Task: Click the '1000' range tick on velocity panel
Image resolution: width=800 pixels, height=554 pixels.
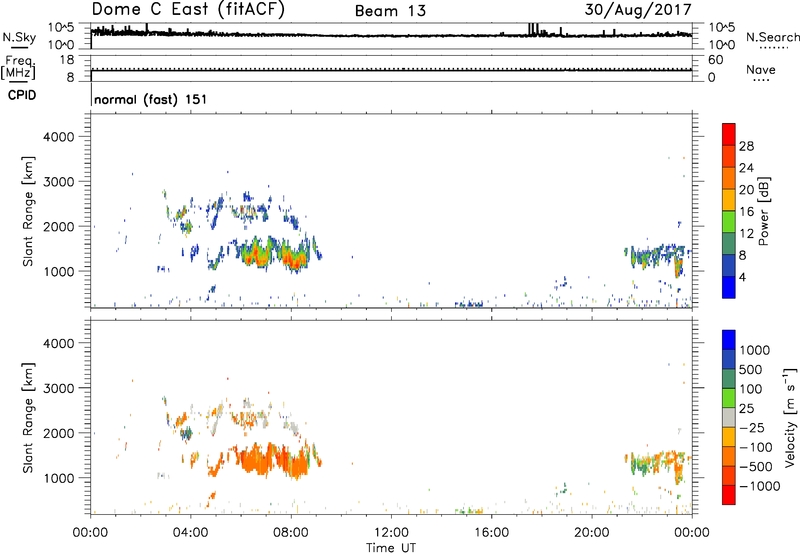Action: pyautogui.click(x=59, y=478)
